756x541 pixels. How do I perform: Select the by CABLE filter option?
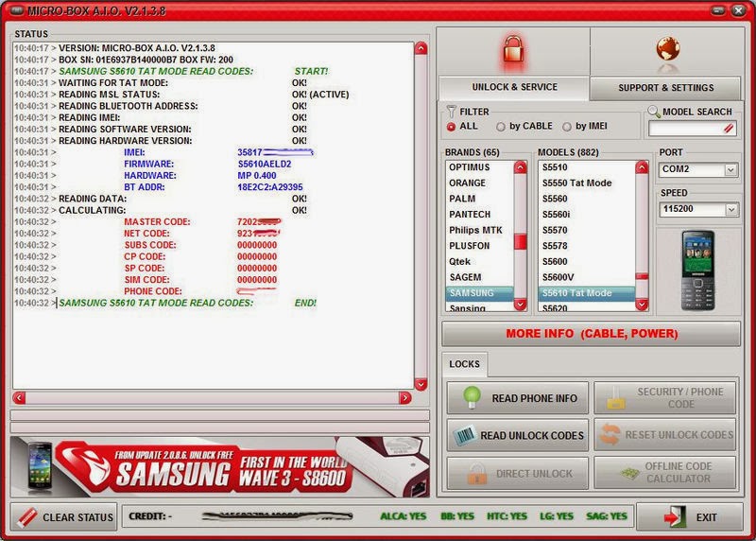501,127
